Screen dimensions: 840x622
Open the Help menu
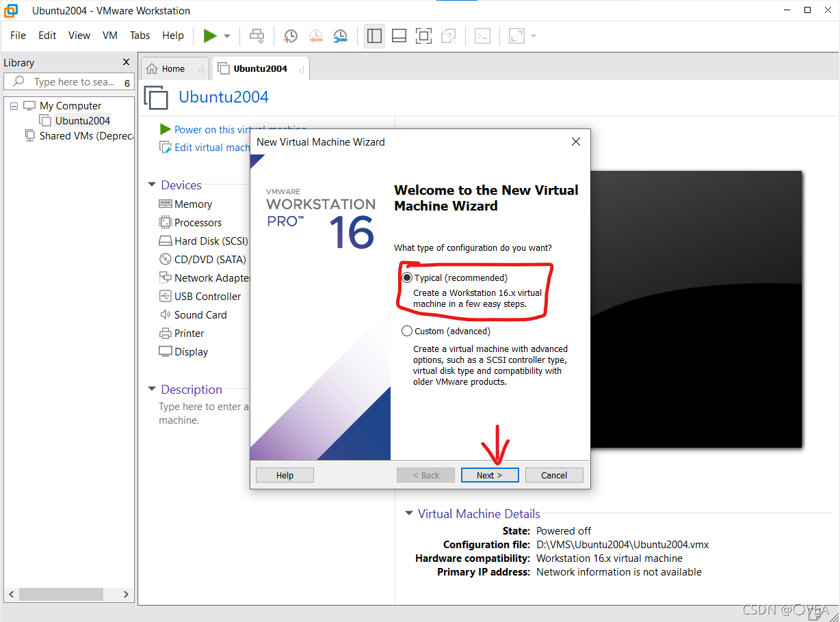[x=173, y=36]
